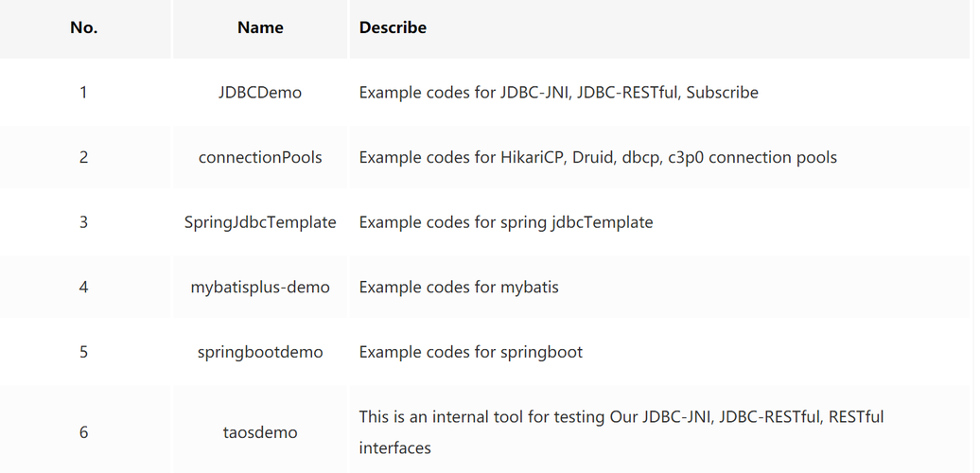Select the JDBCDemo name cell
Viewport: 980px width, 473px height.
click(x=260, y=93)
